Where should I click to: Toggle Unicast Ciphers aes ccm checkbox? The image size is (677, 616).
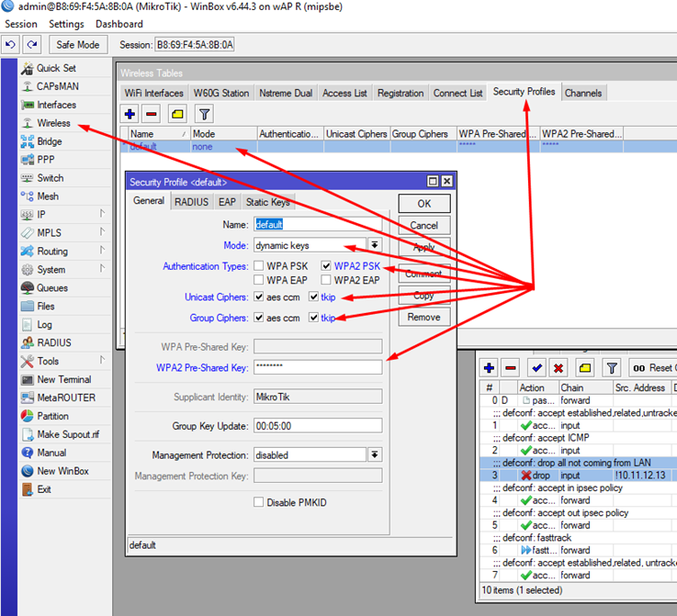(x=259, y=297)
